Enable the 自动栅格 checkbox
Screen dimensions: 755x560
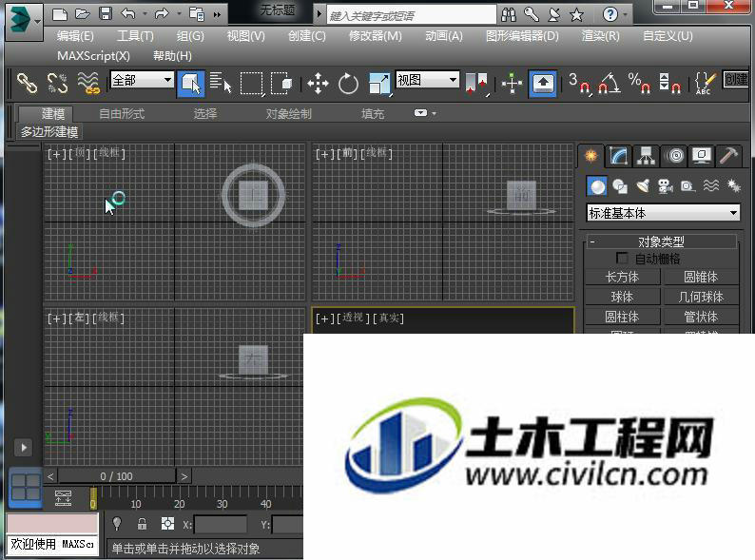(622, 258)
